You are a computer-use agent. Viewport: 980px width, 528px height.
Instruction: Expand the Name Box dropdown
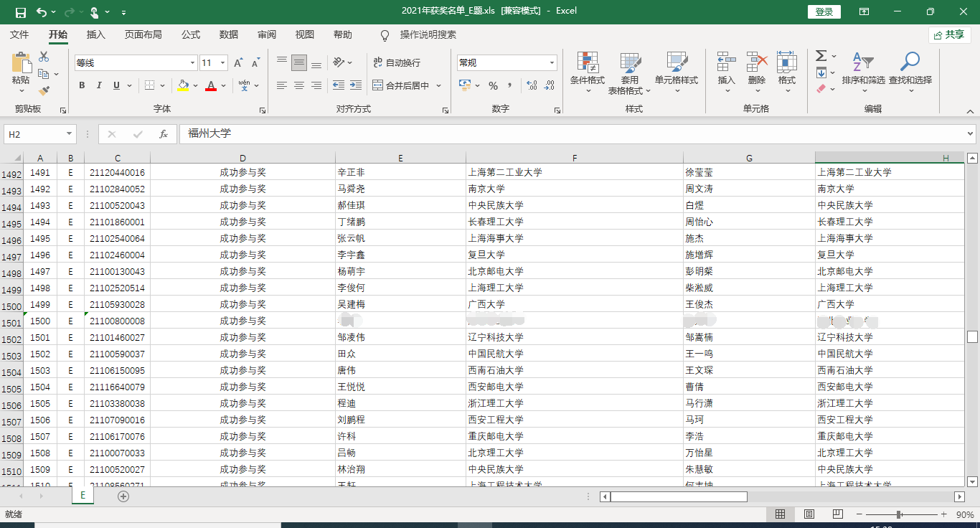coord(70,134)
